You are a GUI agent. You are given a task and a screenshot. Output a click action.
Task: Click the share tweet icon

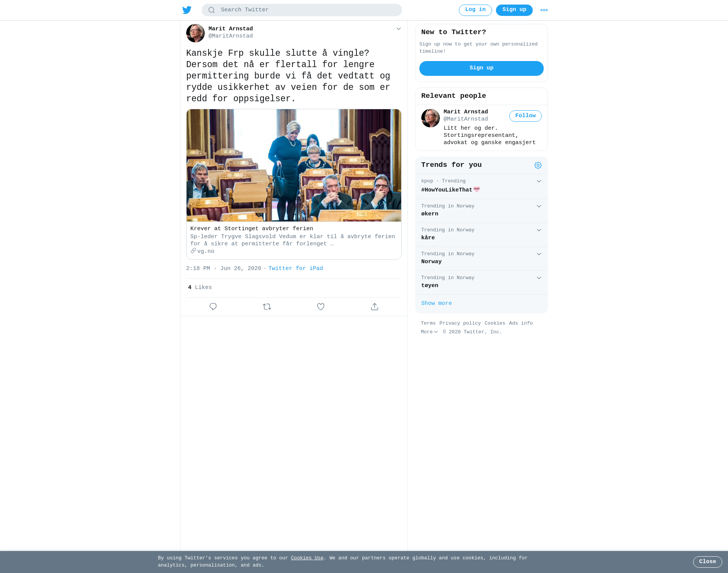(375, 306)
